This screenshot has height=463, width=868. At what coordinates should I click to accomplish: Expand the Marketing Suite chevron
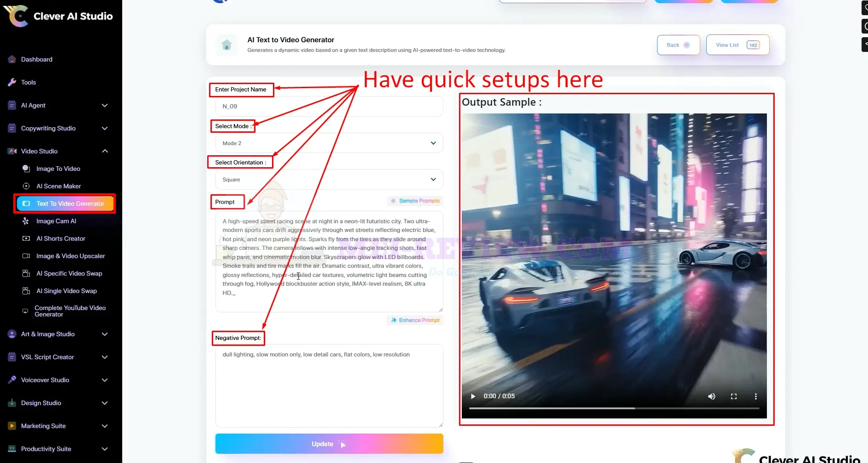(105, 426)
